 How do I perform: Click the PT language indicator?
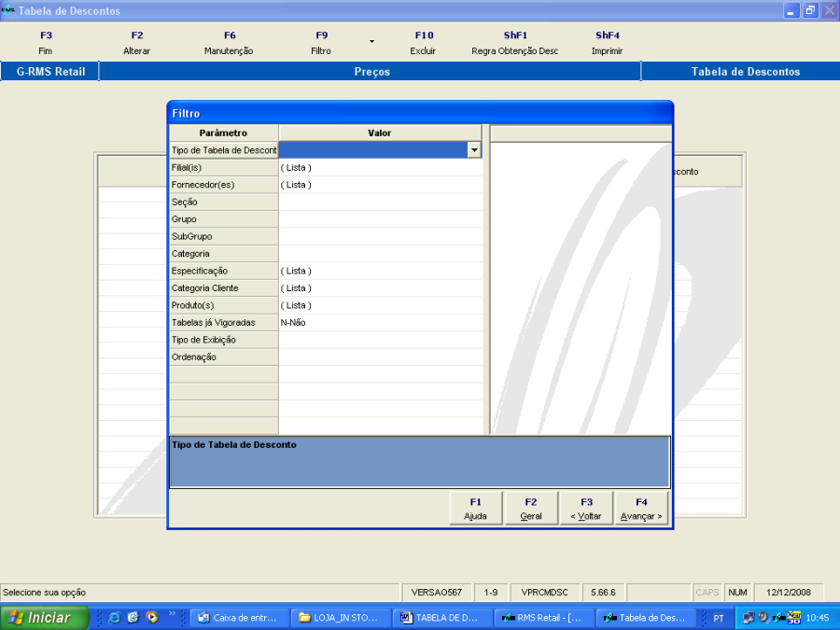pyautogui.click(x=719, y=618)
